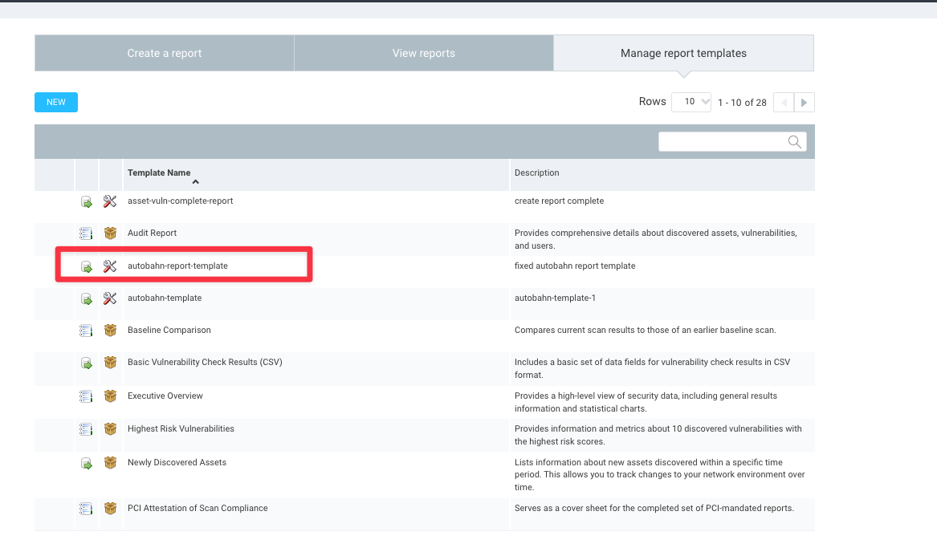Open asset-vuln-complete-report template

coord(180,201)
